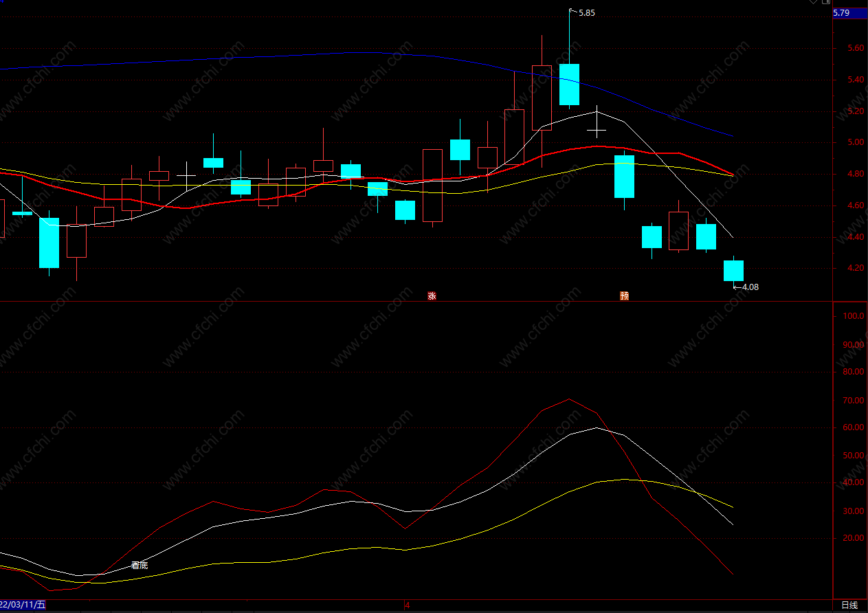
Task: Click the 4.08 low price annotation
Action: tap(750, 287)
